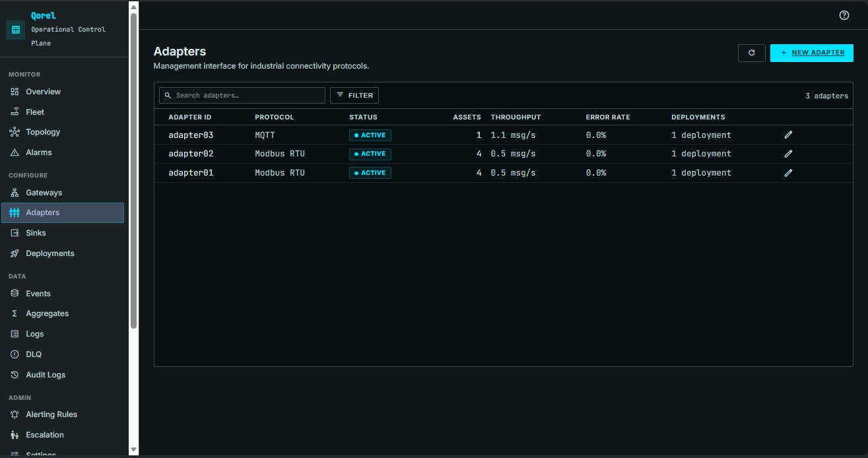The width and height of the screenshot is (868, 458).
Task: Select the adapter03 ID cell
Action: tap(191, 135)
